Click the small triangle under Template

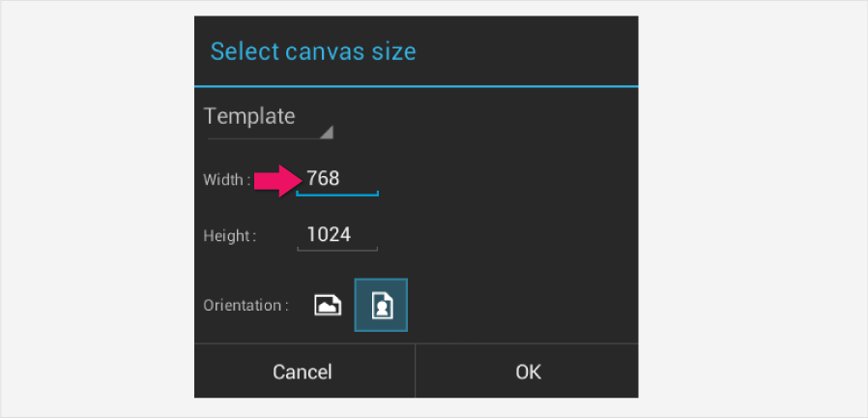[x=327, y=132]
